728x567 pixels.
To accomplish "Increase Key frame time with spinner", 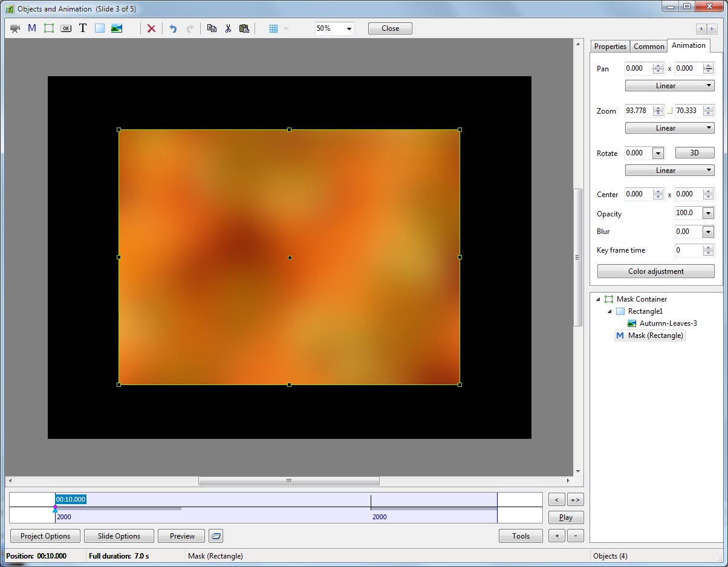I will pos(709,247).
